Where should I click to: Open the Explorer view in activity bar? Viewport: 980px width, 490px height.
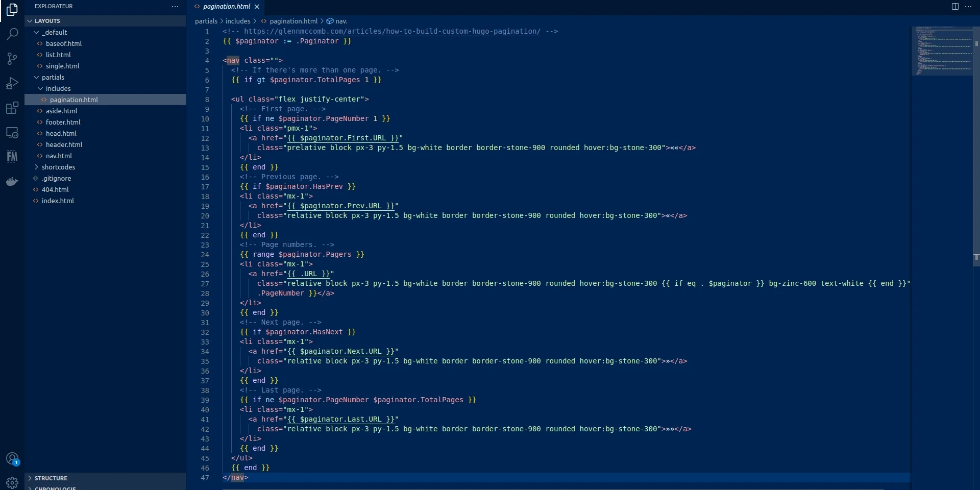(12, 10)
